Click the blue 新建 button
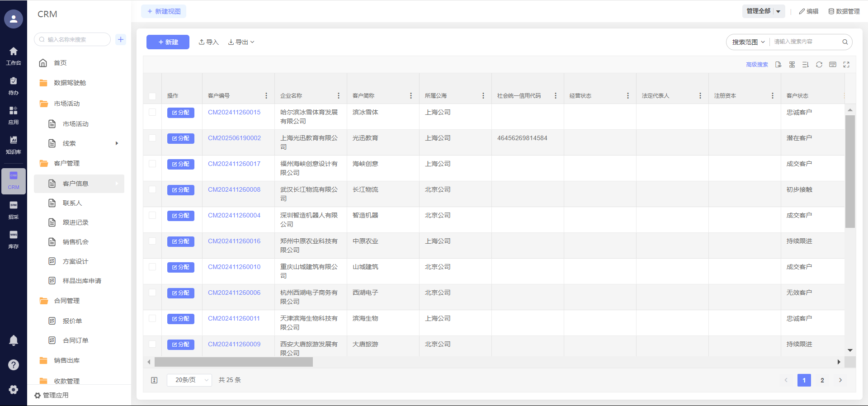The height and width of the screenshot is (406, 868). point(168,42)
